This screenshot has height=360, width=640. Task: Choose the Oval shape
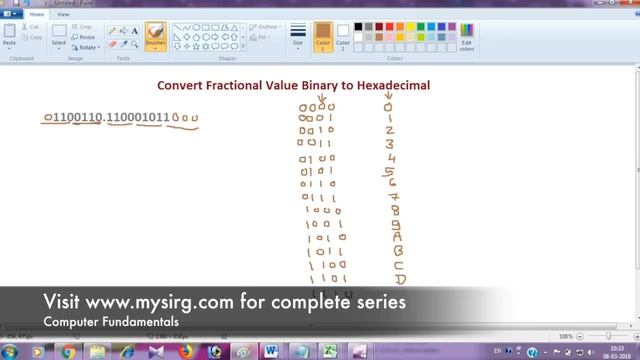click(196, 28)
